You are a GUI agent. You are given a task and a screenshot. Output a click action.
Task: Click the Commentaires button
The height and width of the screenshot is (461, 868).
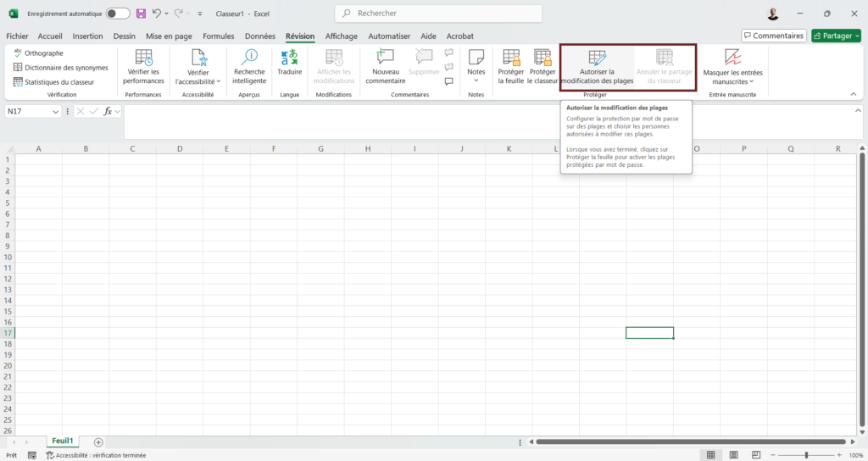[774, 36]
